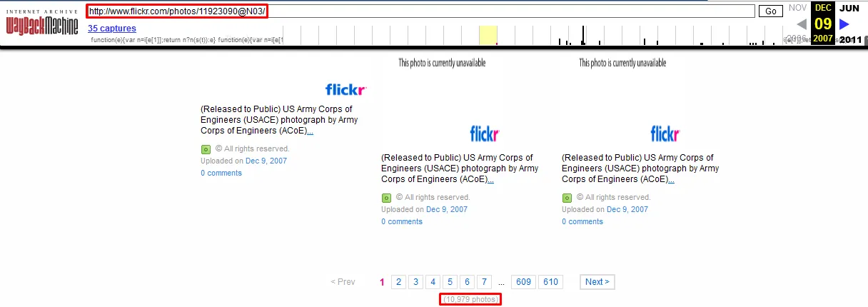868x307 pixels.
Task: Click the flickr logo in middle photo
Action: [485, 134]
